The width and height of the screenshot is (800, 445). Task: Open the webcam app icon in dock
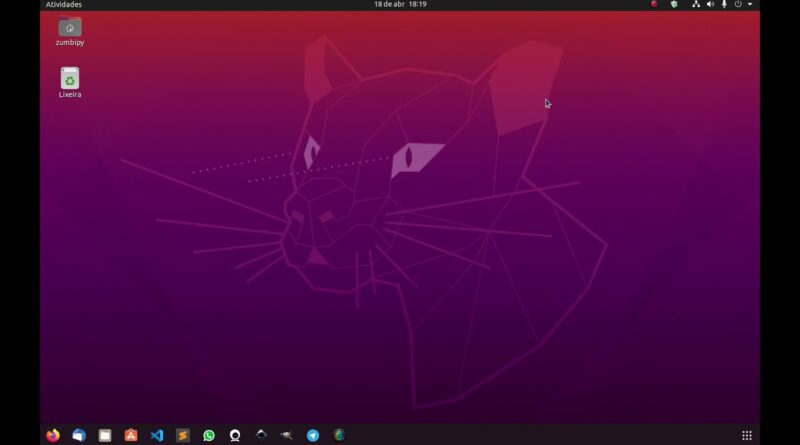tap(235, 435)
